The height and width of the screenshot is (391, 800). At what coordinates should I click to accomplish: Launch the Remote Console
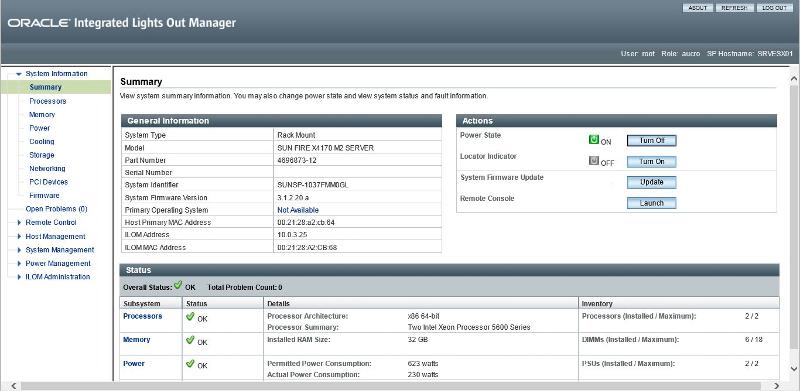coord(652,203)
